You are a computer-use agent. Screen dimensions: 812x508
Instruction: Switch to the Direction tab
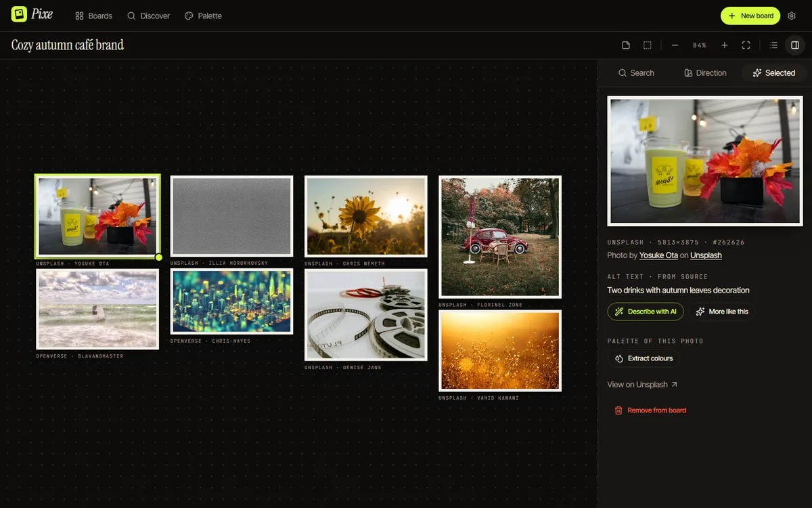pyautogui.click(x=705, y=73)
